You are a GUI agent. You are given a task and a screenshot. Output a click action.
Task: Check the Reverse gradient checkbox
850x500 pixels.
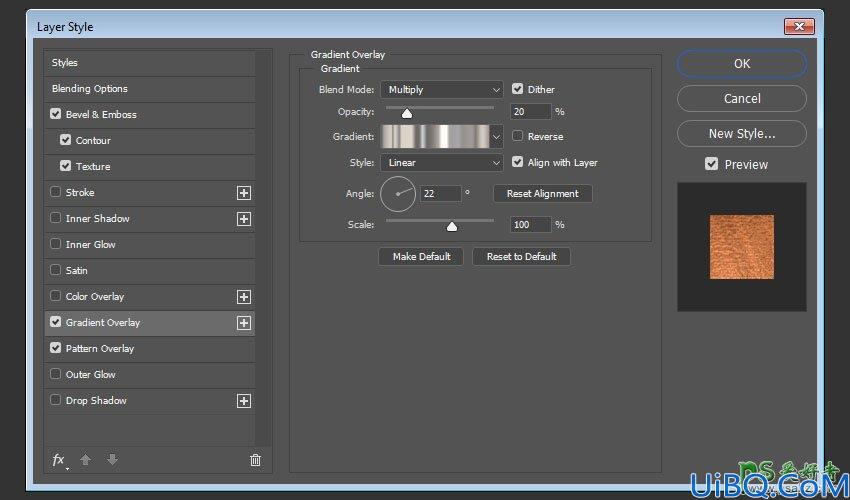(x=518, y=136)
